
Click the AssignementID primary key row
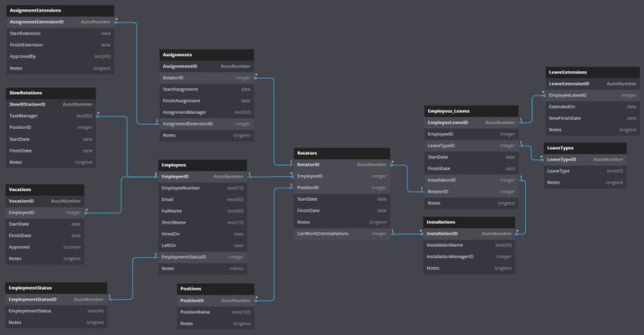[207, 66]
